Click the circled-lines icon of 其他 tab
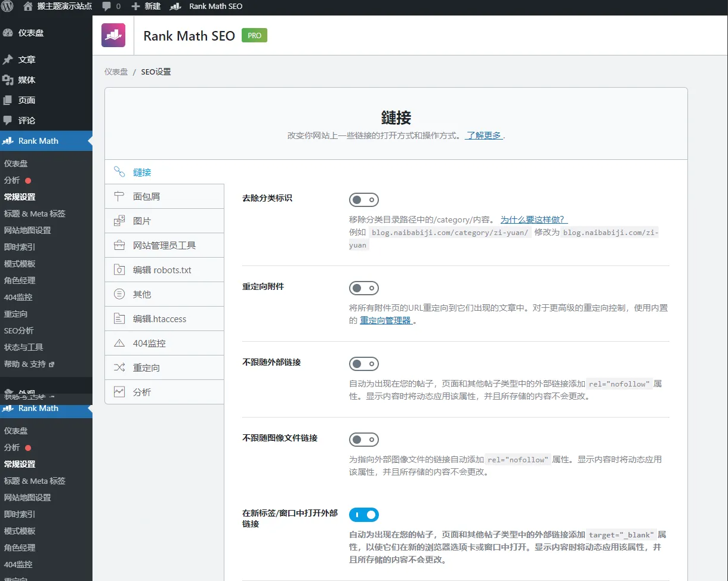Image resolution: width=728 pixels, height=581 pixels. click(119, 294)
